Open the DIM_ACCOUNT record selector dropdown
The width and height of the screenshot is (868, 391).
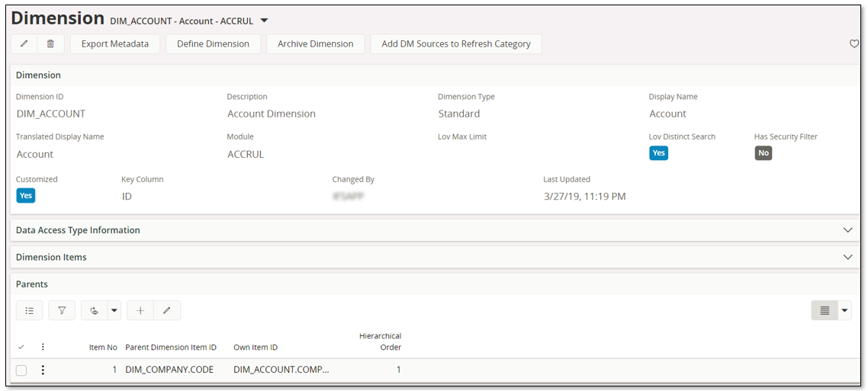[264, 21]
